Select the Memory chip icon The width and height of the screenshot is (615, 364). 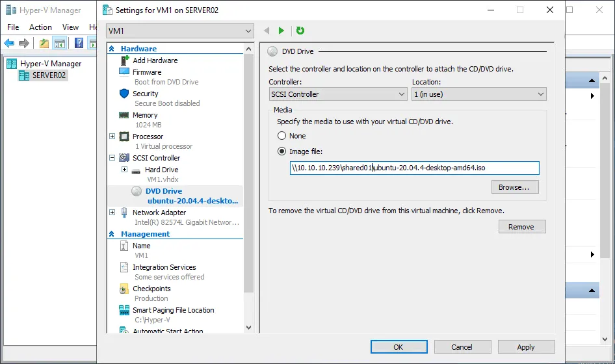pos(124,115)
